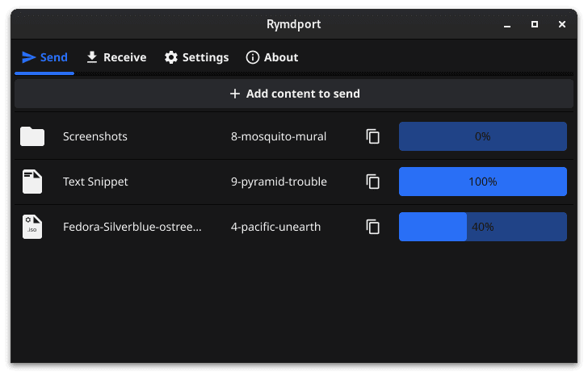The height and width of the screenshot is (376, 588).
Task: Click the Rymdport window title
Action: coord(294,24)
